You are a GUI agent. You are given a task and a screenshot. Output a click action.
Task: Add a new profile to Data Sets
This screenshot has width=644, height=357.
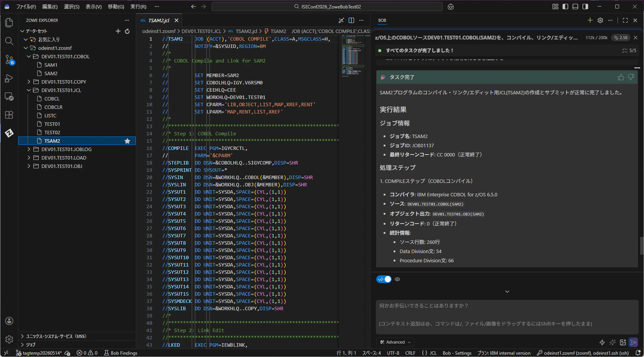(118, 31)
